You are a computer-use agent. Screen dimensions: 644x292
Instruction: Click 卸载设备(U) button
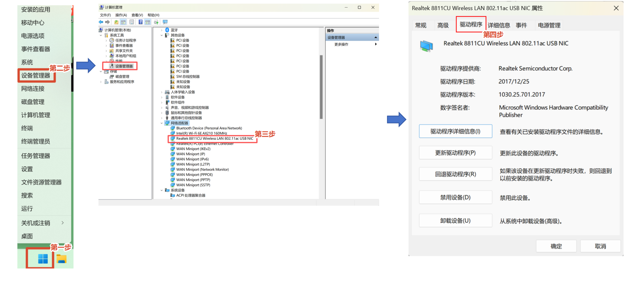click(x=455, y=221)
